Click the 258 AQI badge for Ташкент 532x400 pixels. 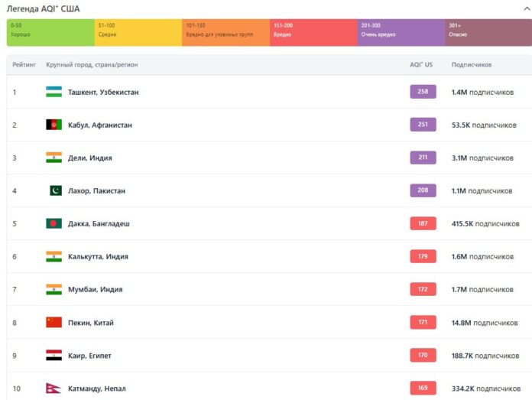[423, 92]
